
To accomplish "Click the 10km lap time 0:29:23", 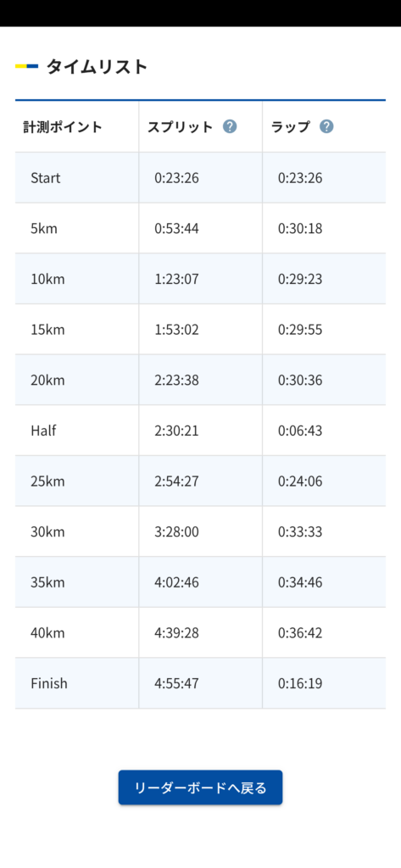I will click(x=300, y=279).
